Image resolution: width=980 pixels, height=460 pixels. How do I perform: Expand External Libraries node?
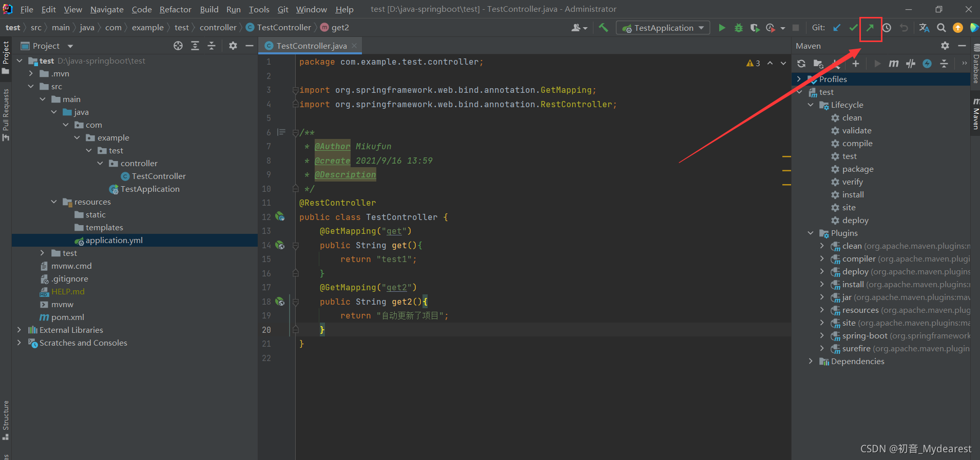20,330
